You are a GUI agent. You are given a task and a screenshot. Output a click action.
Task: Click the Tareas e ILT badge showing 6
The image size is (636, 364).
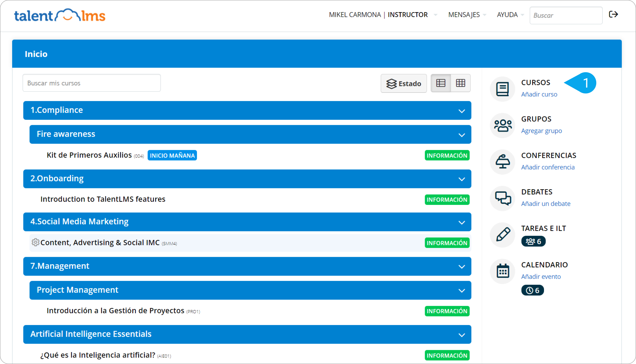point(533,241)
